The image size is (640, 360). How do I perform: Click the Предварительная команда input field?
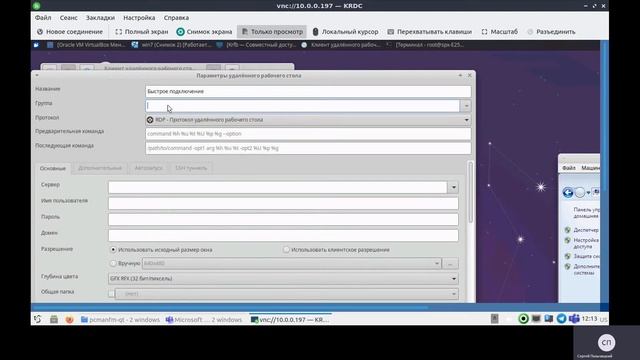(308, 134)
